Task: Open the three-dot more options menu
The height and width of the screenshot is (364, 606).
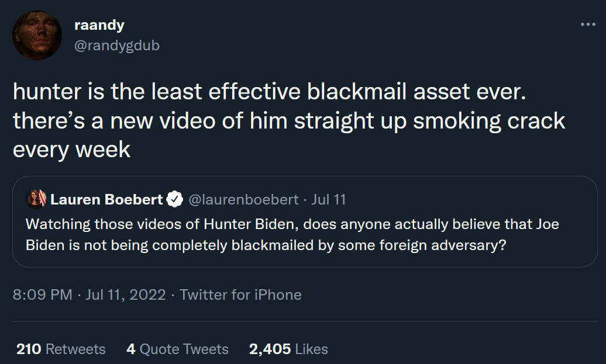Action: pos(587,25)
